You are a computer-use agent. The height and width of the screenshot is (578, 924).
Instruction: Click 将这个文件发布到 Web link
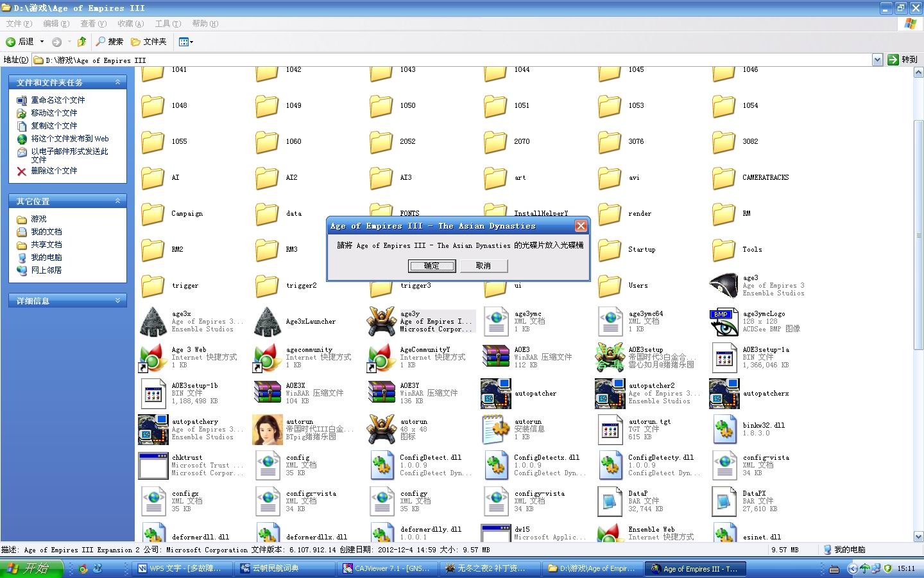point(70,139)
